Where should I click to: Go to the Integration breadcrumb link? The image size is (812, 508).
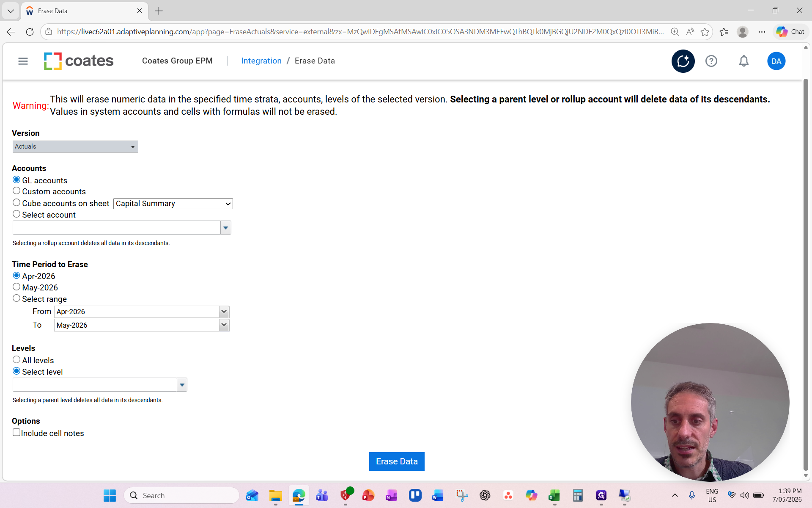(261, 61)
